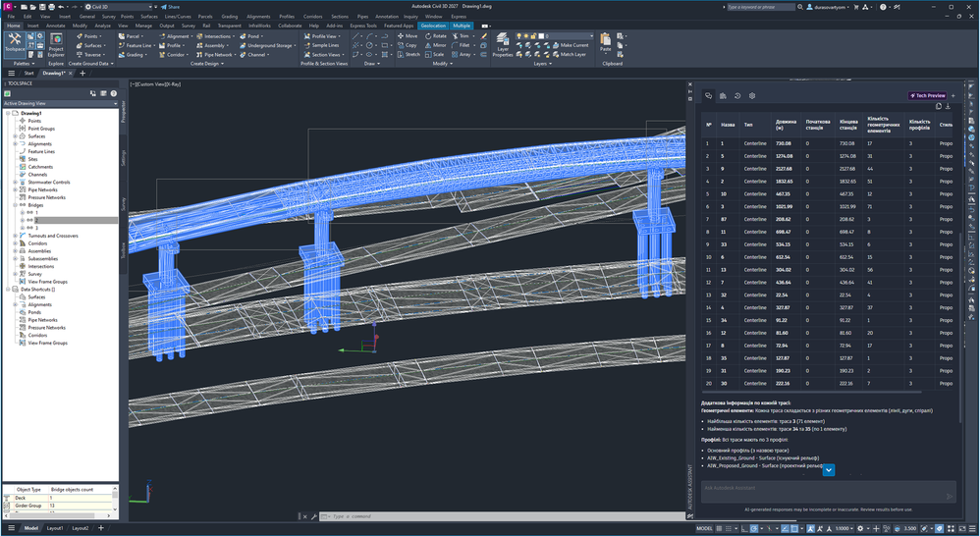Open the Geolocation ribbon tab
Viewport: 980px width, 536px height.
433,26
